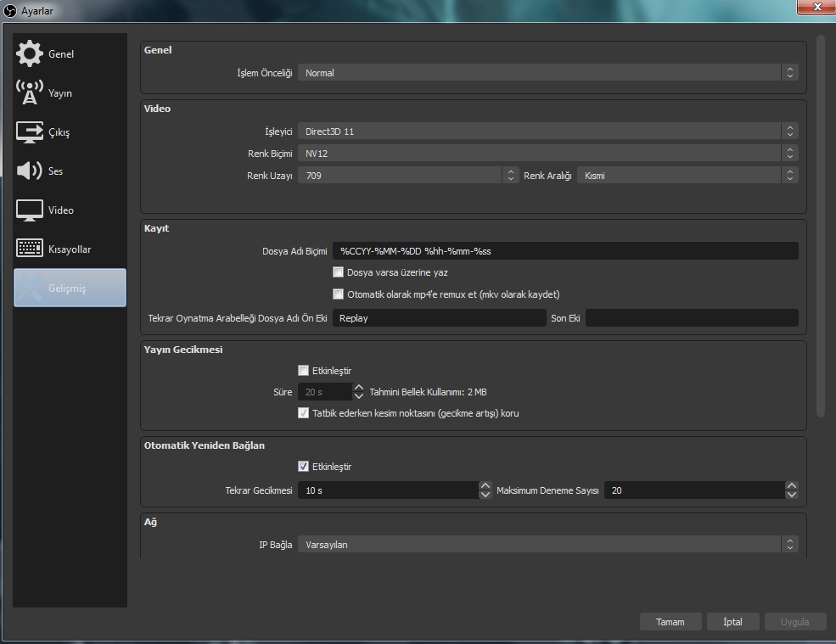Select the Ses tab label
The width and height of the screenshot is (836, 644).
coord(55,171)
